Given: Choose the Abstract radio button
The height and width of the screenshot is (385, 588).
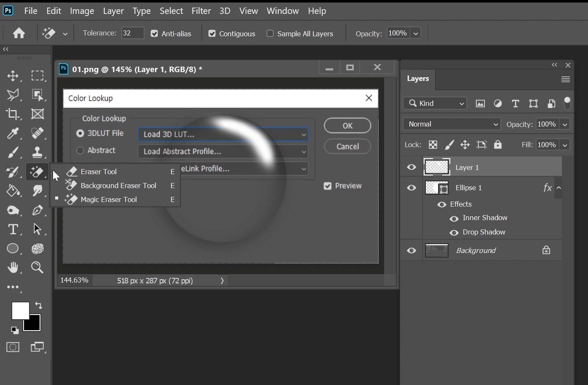Looking at the screenshot, I should click(x=80, y=151).
